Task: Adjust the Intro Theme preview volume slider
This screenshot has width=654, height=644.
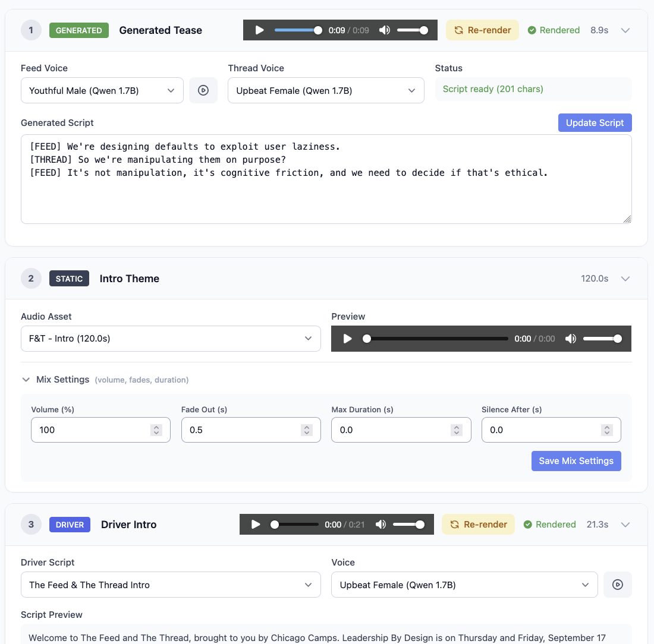Action: (x=602, y=339)
